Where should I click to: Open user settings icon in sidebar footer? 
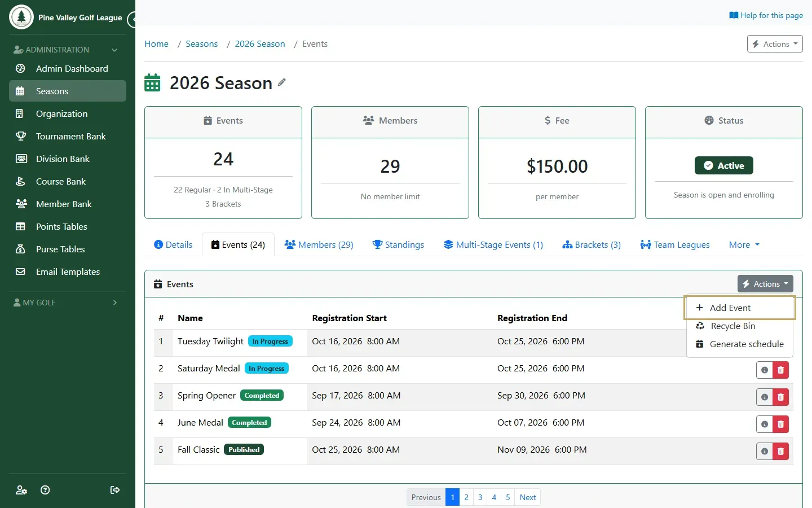[x=21, y=490]
